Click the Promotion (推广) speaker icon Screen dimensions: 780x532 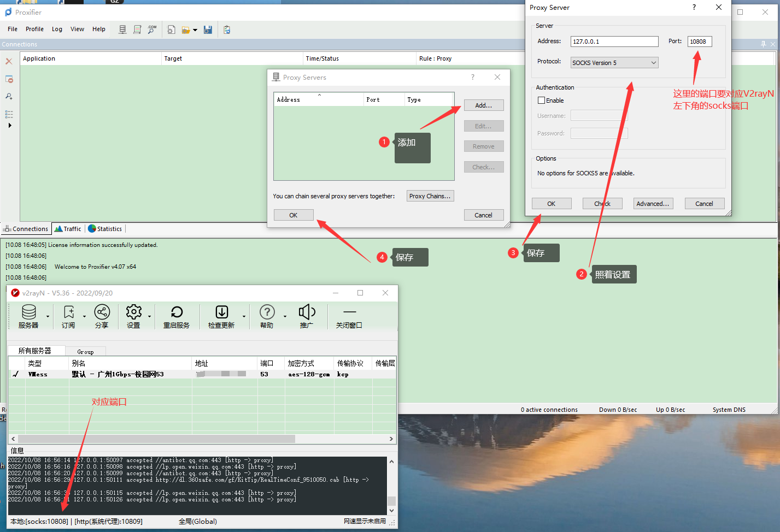pyautogui.click(x=307, y=316)
